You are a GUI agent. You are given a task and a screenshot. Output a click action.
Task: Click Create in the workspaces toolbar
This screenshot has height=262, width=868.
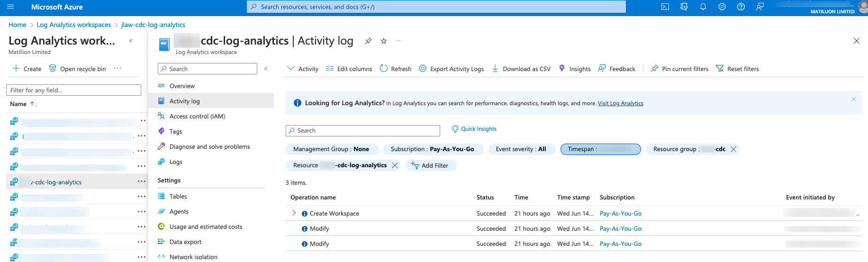coord(27,69)
